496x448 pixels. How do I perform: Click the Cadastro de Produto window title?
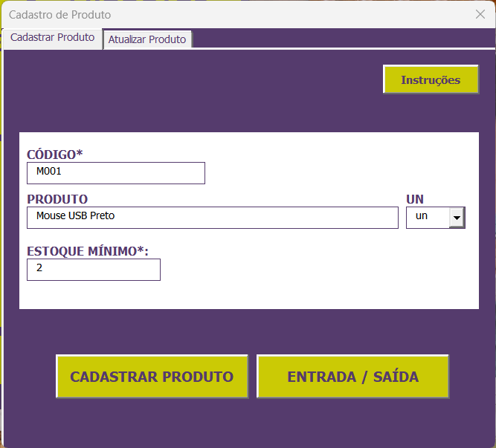click(59, 15)
